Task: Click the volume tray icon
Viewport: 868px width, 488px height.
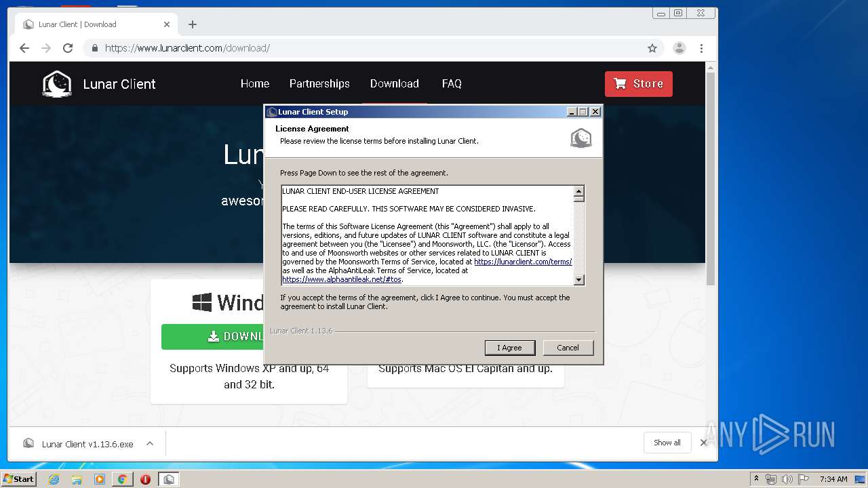Action: point(787,479)
